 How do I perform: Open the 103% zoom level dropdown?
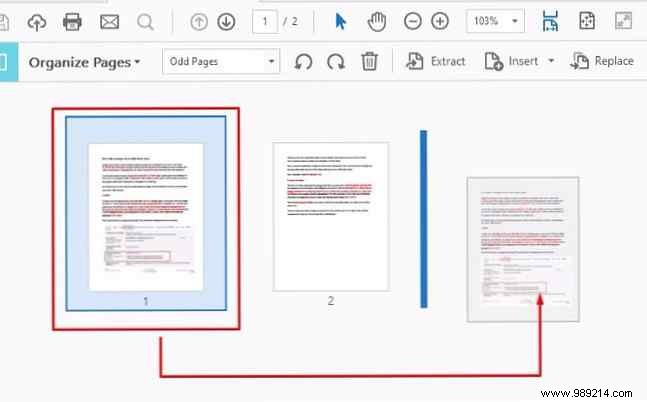pos(495,21)
